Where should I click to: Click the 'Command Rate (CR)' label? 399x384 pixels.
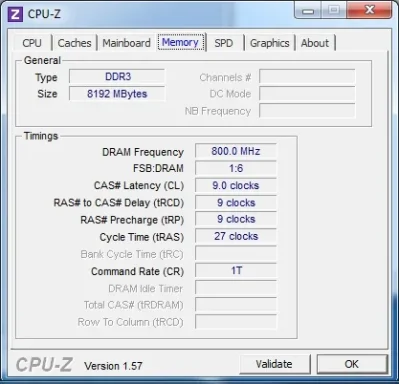coord(138,272)
